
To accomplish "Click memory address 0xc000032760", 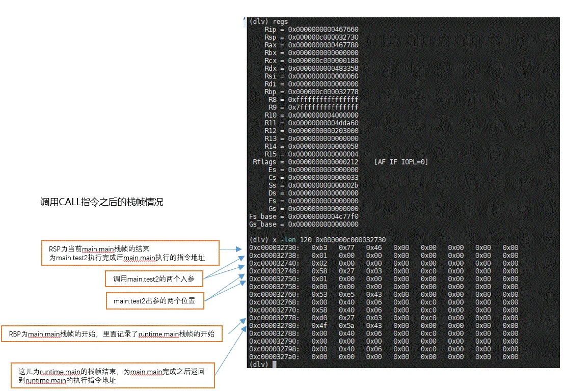I will pos(274,295).
